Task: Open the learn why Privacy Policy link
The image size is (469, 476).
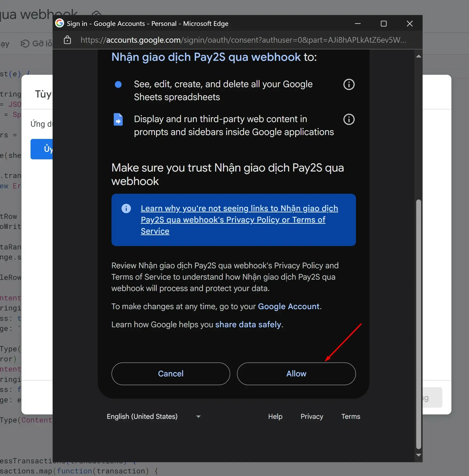Action: [x=239, y=220]
